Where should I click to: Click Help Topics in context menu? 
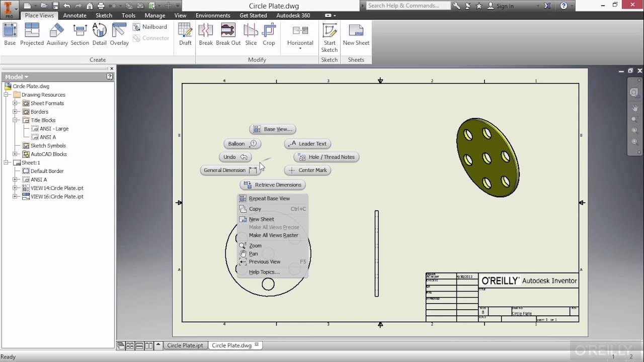click(x=272, y=272)
